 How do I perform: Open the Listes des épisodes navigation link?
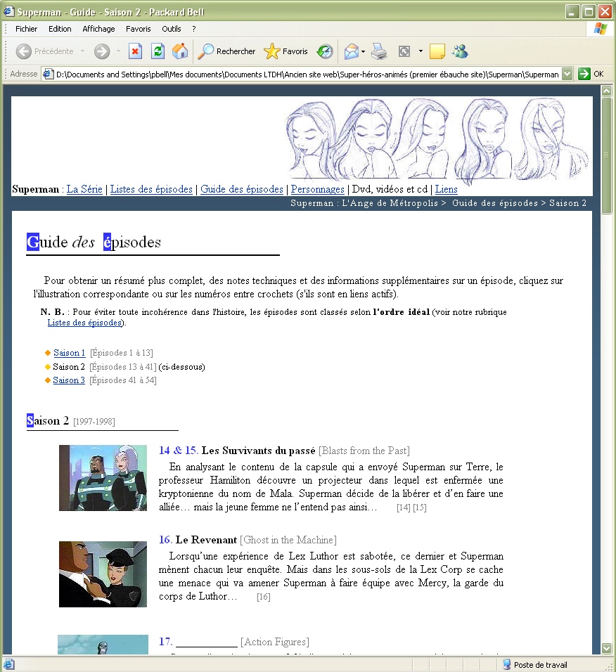click(x=151, y=189)
